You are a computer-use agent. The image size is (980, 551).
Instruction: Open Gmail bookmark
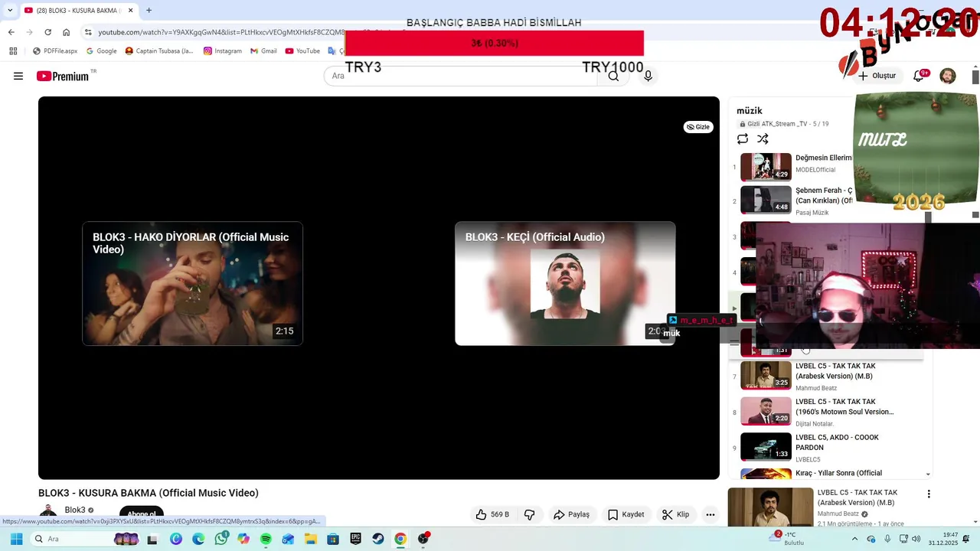pyautogui.click(x=263, y=51)
